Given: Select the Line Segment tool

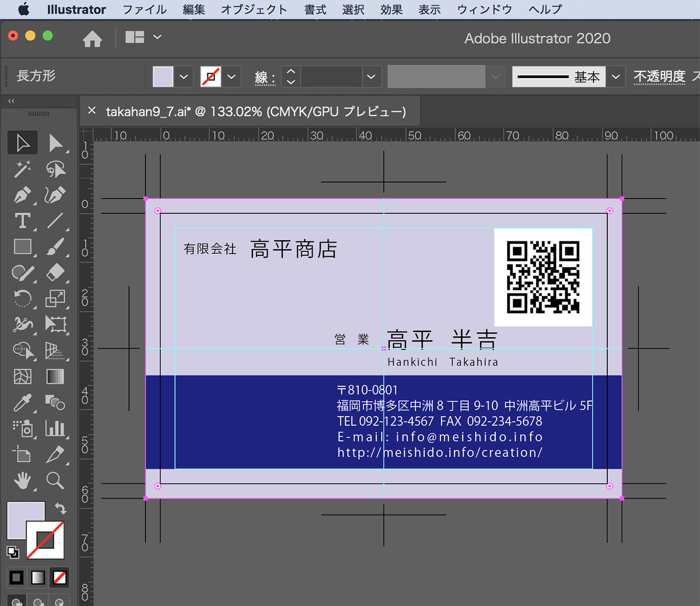Looking at the screenshot, I should (56, 221).
